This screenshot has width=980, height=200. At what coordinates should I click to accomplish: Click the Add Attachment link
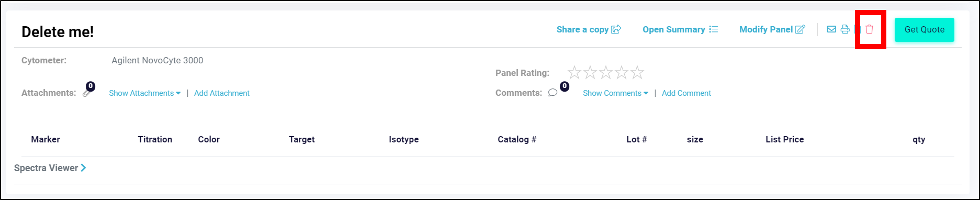point(222,93)
